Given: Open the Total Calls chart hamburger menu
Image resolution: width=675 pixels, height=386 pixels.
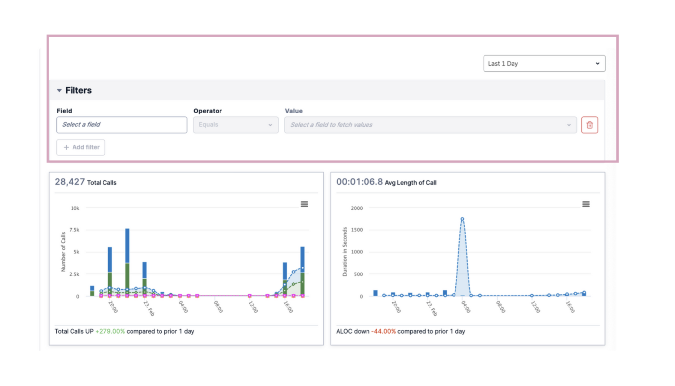Looking at the screenshot, I should [x=304, y=204].
